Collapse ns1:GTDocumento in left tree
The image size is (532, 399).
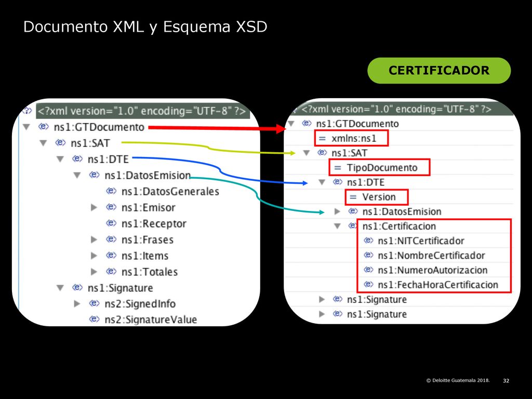tap(26, 127)
